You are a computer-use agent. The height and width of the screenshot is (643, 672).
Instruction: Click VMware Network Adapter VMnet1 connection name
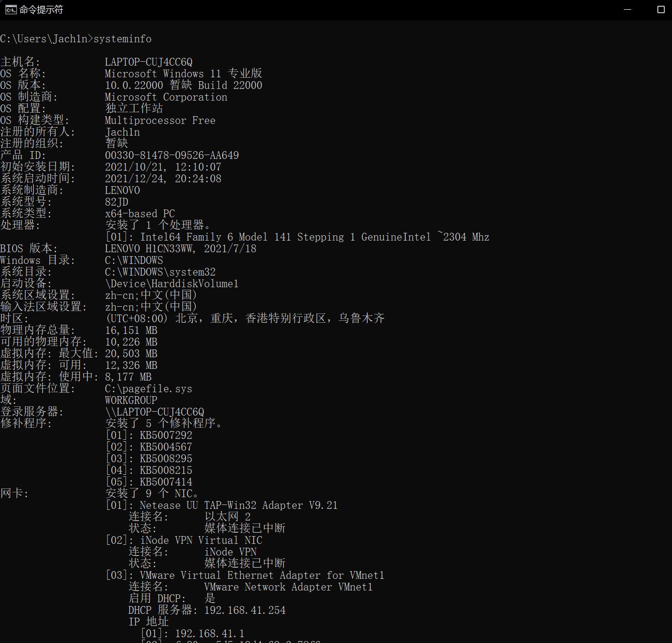point(289,587)
